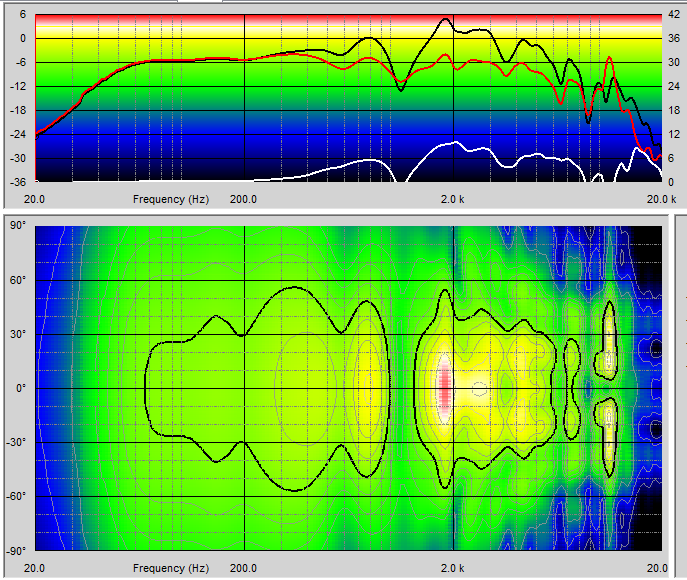Click the -90° label on the polar map
The image size is (687, 580).
tap(17, 551)
